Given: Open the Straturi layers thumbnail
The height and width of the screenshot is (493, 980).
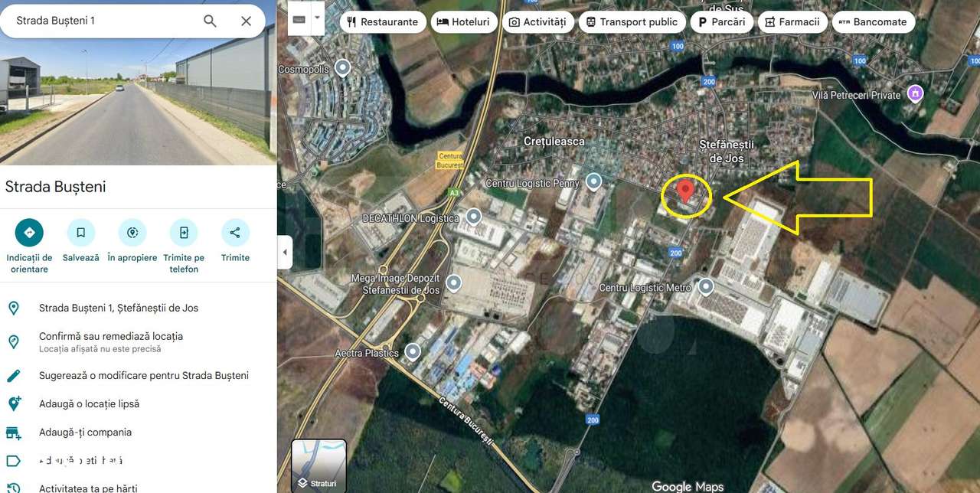Looking at the screenshot, I should [318, 465].
